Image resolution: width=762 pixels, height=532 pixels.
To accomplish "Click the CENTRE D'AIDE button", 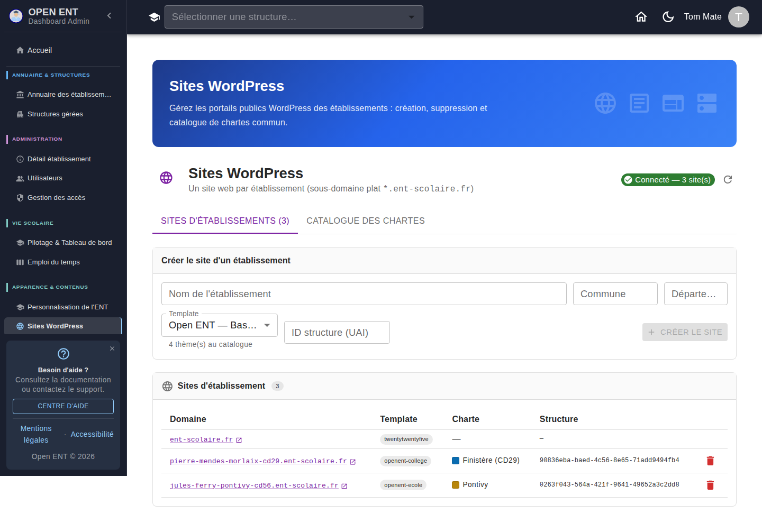I will click(x=63, y=406).
